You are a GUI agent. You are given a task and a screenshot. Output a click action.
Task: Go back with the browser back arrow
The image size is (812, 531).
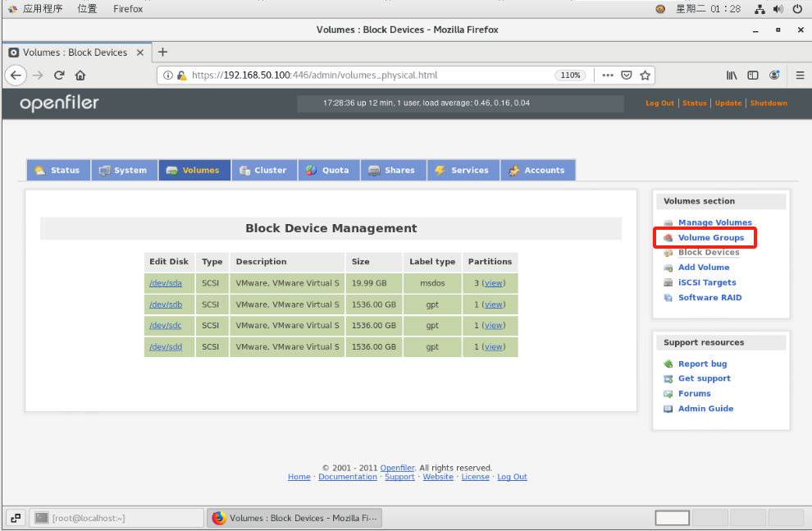click(16, 76)
